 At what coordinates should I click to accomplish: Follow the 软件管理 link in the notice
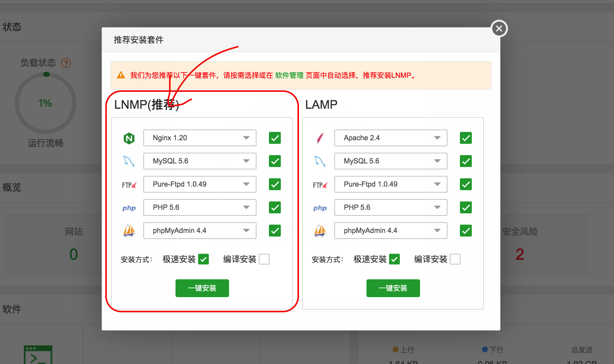[289, 75]
